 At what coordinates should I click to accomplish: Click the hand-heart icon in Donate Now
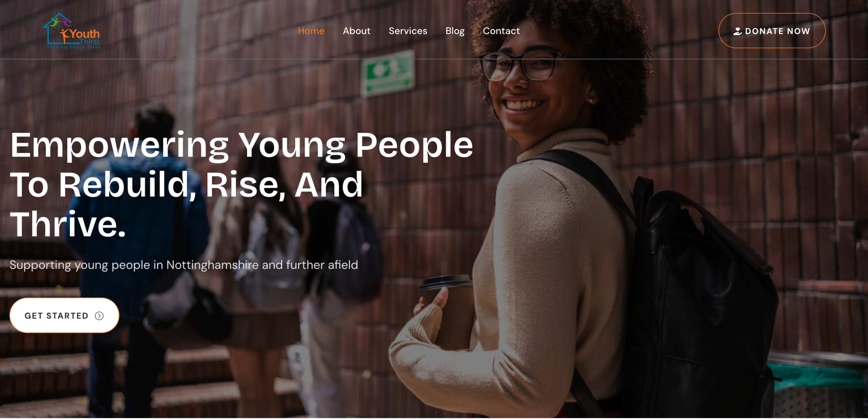pyautogui.click(x=737, y=31)
